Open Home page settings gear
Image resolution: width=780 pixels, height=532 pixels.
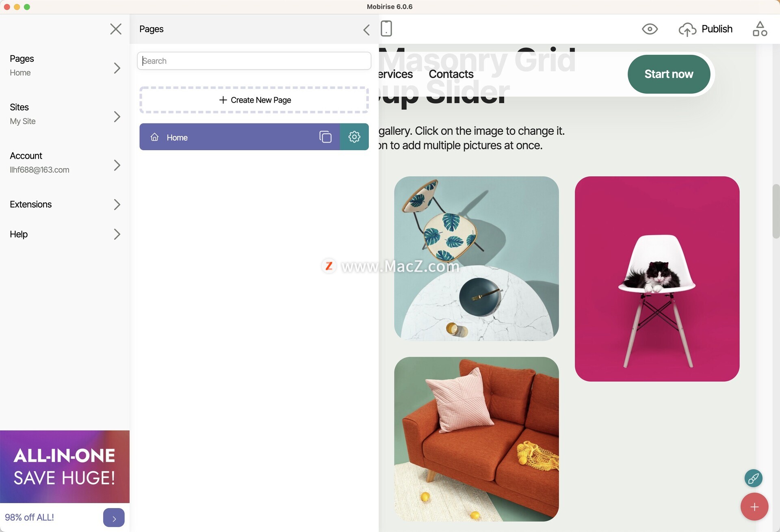pyautogui.click(x=354, y=137)
